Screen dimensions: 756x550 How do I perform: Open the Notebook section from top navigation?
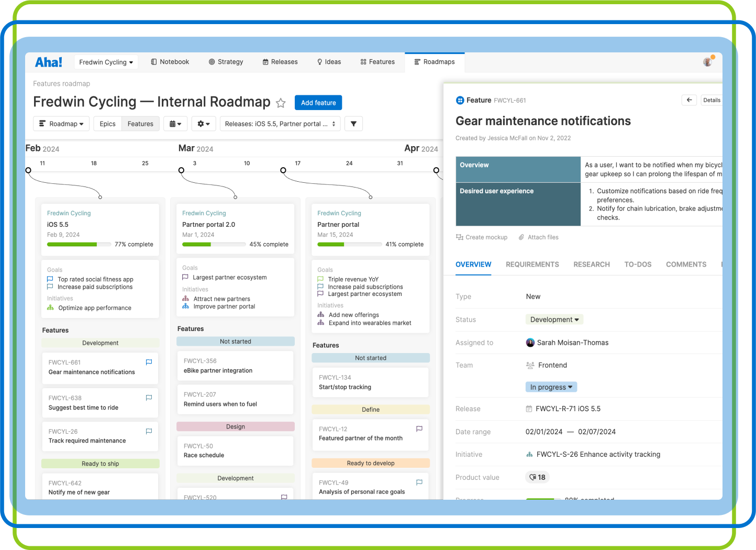pos(170,62)
